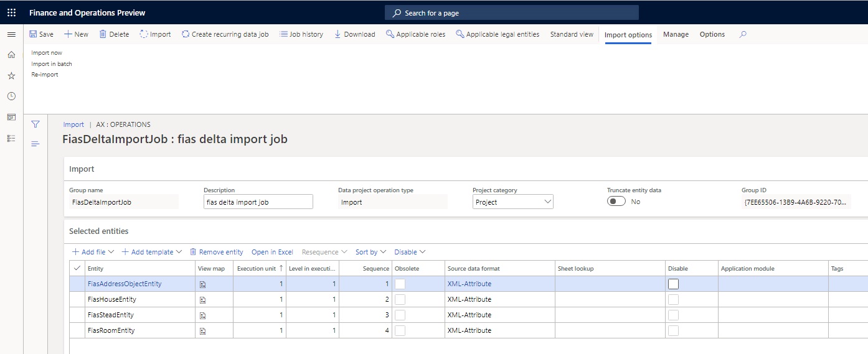
Task: Expand Add template dropdown
Action: point(151,252)
